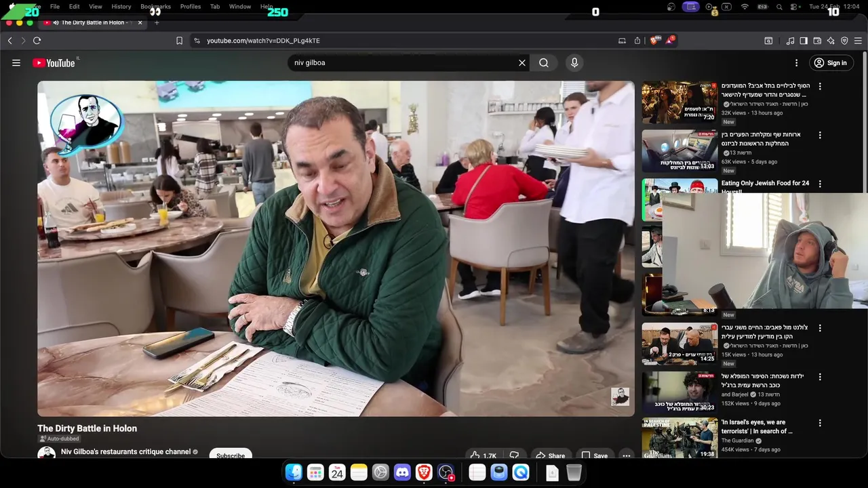Open the History menu
This screenshot has width=868, height=488.
pos(121,7)
